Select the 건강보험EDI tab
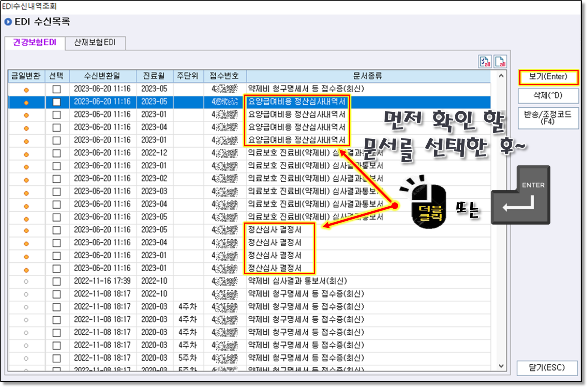 35,42
